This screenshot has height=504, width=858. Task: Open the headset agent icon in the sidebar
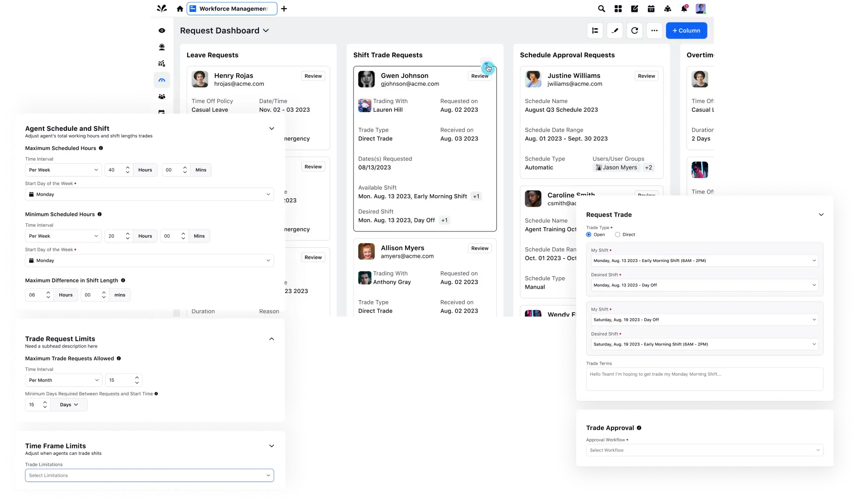pos(162,47)
